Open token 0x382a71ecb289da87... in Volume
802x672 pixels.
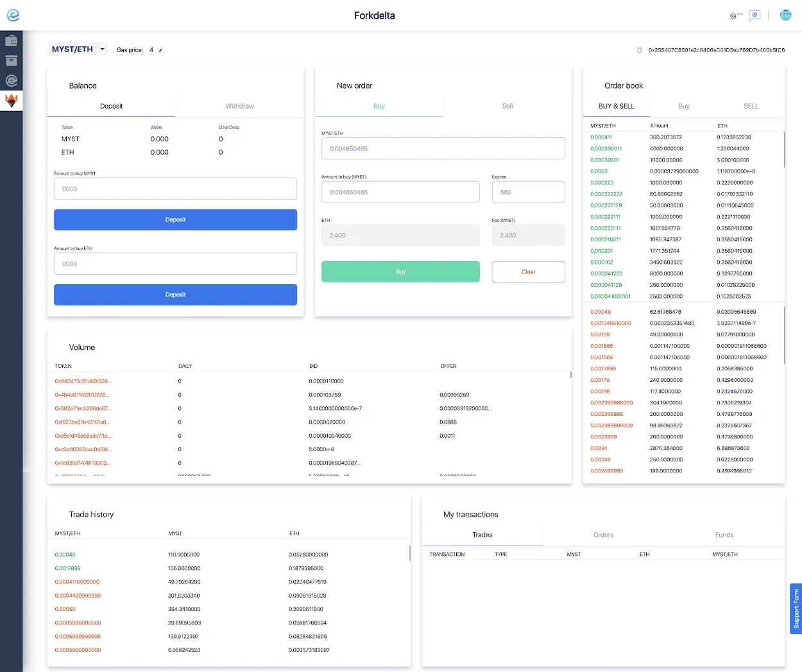[x=83, y=408]
